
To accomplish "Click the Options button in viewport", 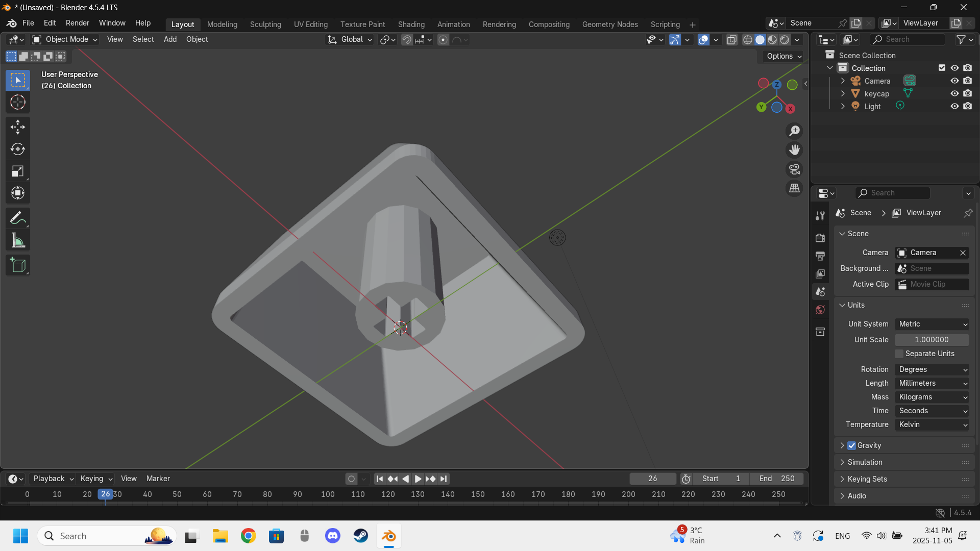I will (783, 56).
